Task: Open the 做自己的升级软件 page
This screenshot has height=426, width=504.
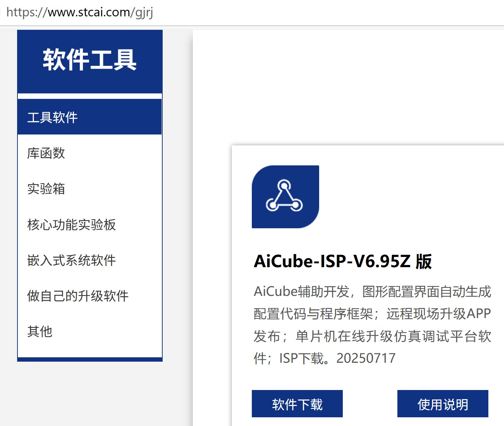Action: tap(78, 296)
